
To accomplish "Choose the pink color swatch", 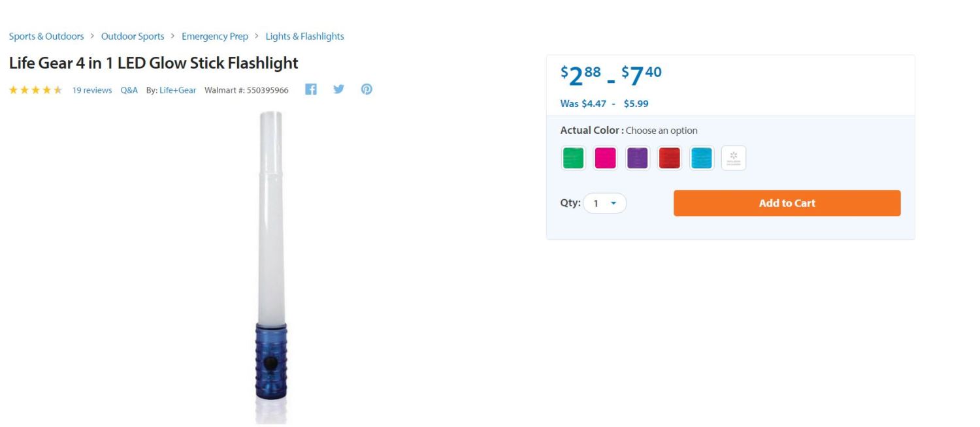I will 606,158.
